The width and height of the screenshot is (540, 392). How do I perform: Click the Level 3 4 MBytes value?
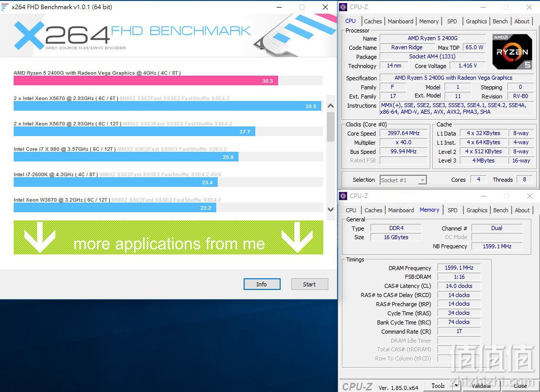(483, 160)
